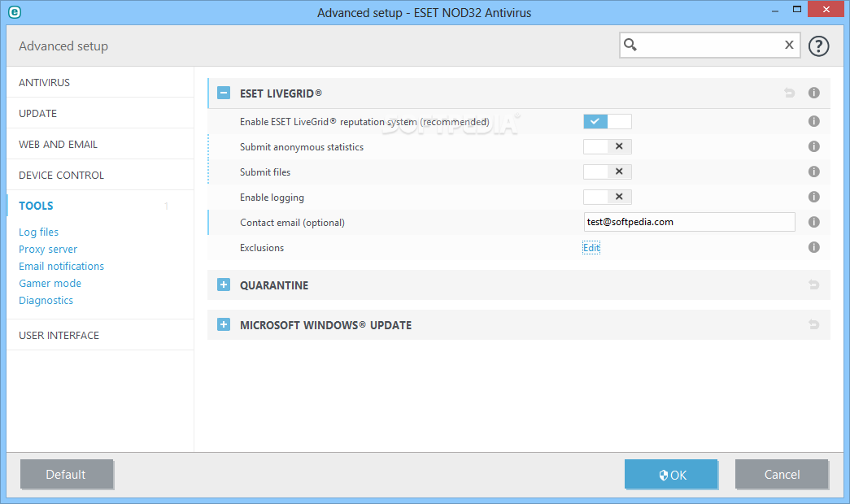Click the search magnifier icon
This screenshot has width=850, height=504.
pos(630,45)
